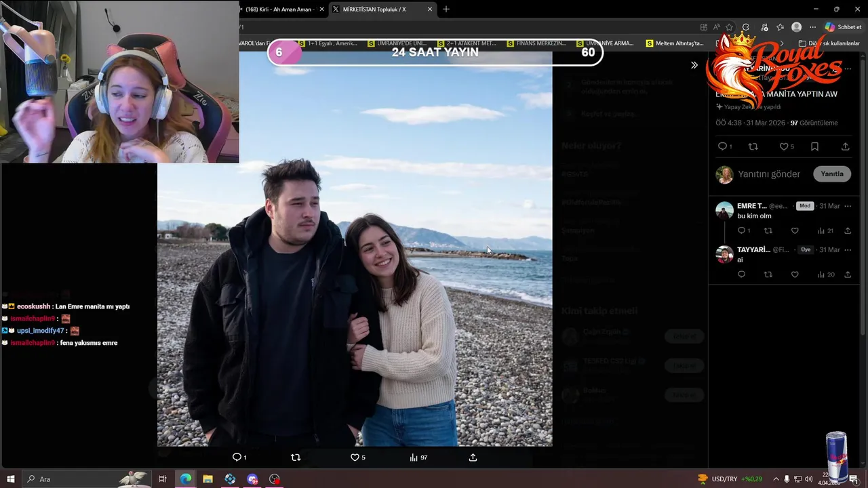868x488 pixels.
Task: Open FİNANS MERKEZİN... bookmark
Action: click(536, 43)
